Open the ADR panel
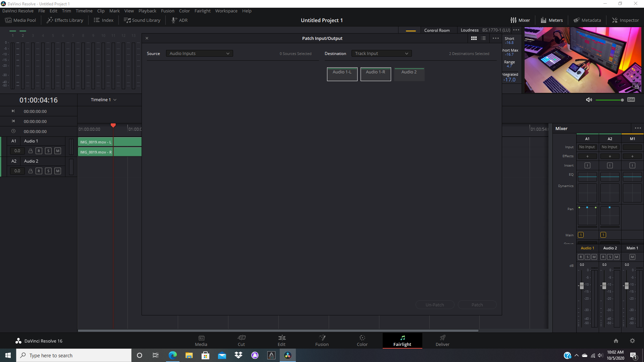 179,20
